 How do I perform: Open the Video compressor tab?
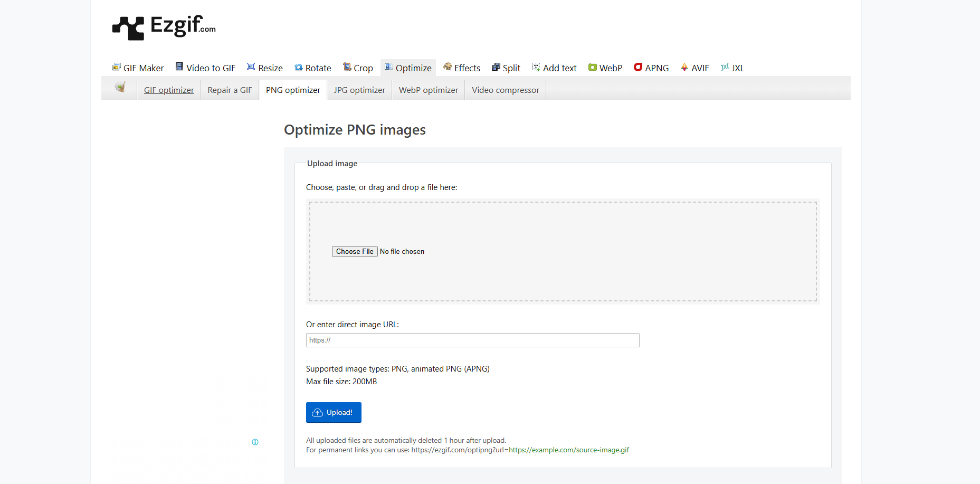pyautogui.click(x=505, y=90)
